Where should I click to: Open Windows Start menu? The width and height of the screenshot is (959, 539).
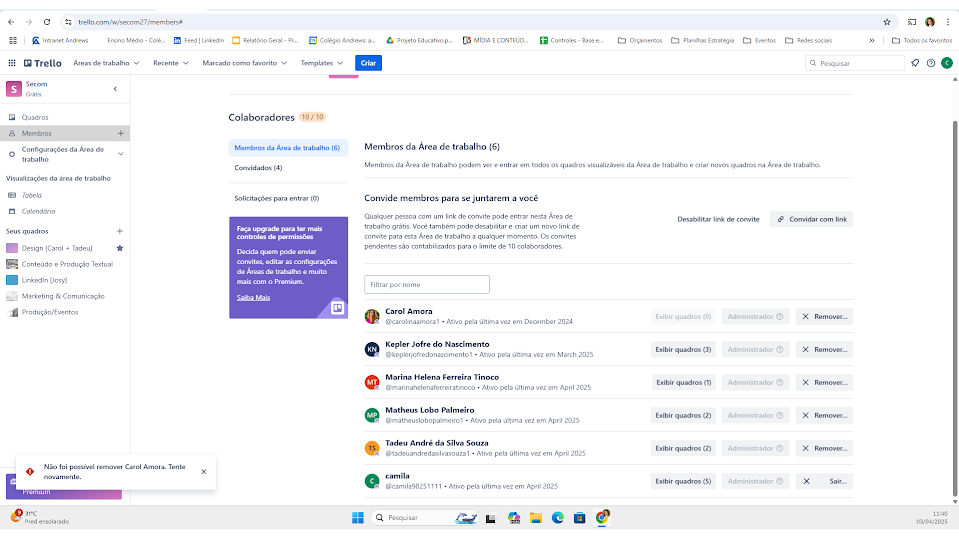coord(358,518)
